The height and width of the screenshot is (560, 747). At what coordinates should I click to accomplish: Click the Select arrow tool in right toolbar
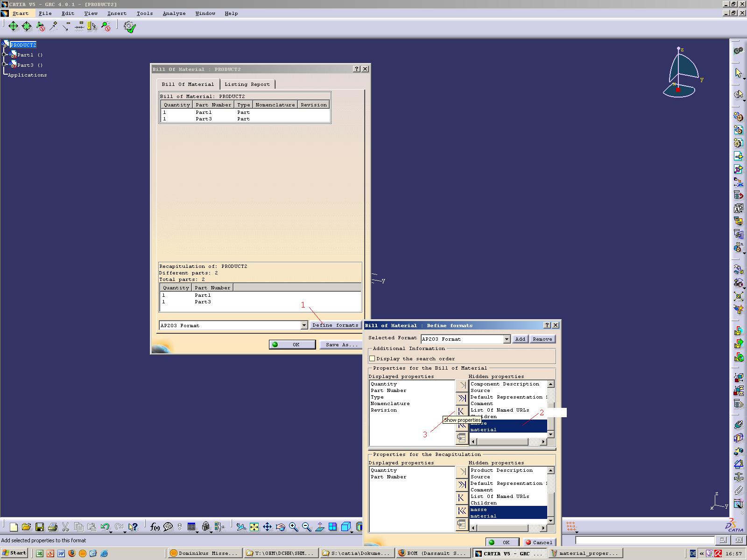(x=738, y=73)
